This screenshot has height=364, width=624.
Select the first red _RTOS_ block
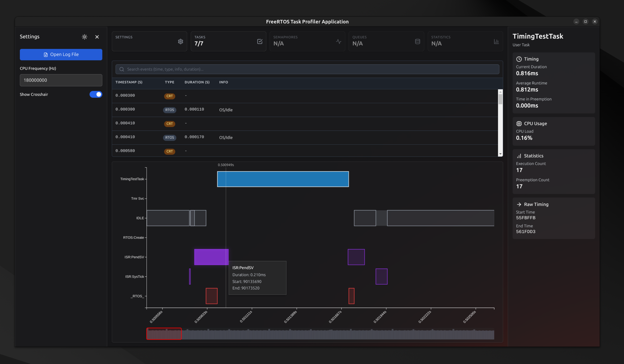212,296
